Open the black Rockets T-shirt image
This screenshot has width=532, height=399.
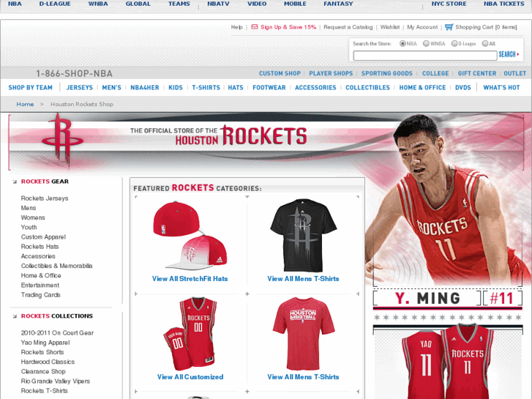303,235
